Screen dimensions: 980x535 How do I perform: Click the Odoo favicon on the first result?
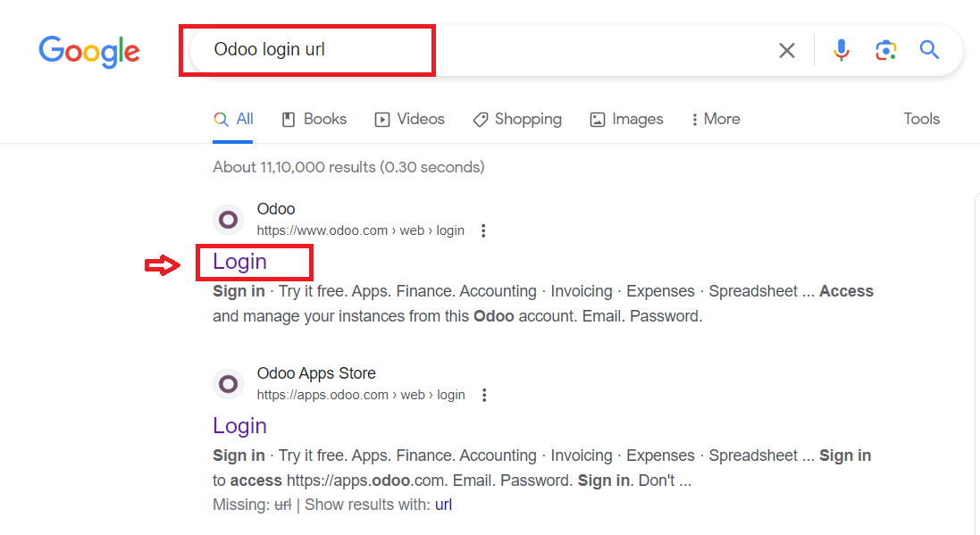click(x=228, y=219)
